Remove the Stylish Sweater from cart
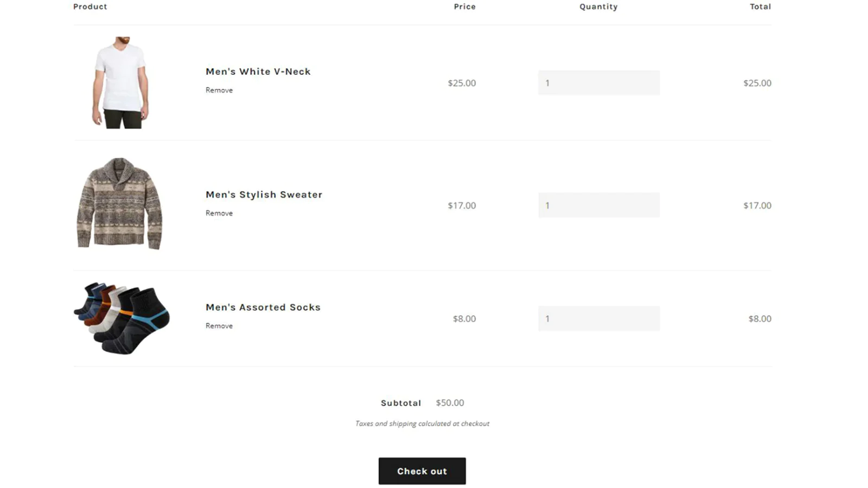Image resolution: width=868 pixels, height=488 pixels. point(219,214)
